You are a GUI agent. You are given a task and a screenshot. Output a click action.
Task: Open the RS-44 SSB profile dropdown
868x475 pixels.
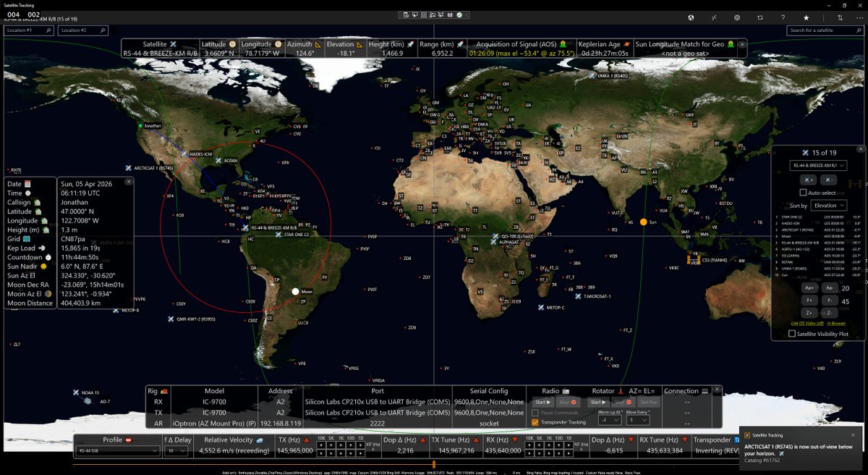coord(119,451)
